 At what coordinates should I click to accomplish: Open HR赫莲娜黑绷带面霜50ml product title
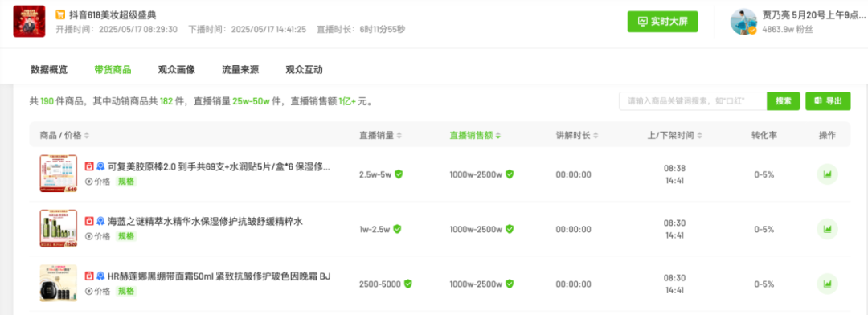[x=219, y=276]
